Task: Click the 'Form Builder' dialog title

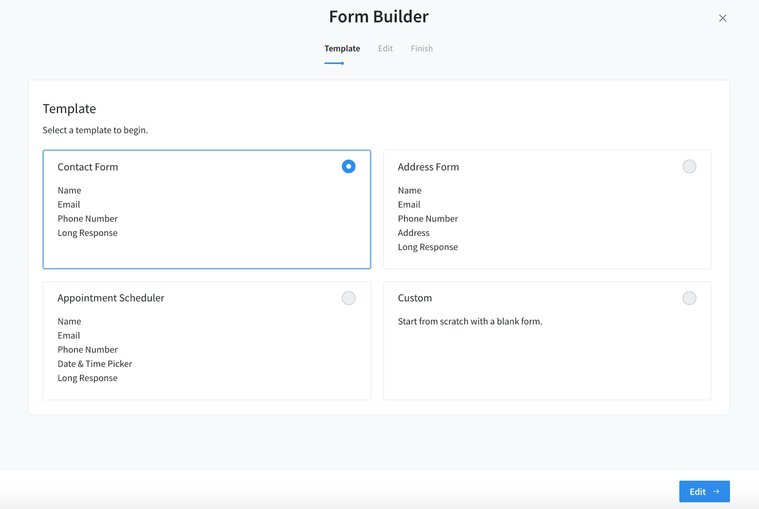Action: pyautogui.click(x=379, y=17)
